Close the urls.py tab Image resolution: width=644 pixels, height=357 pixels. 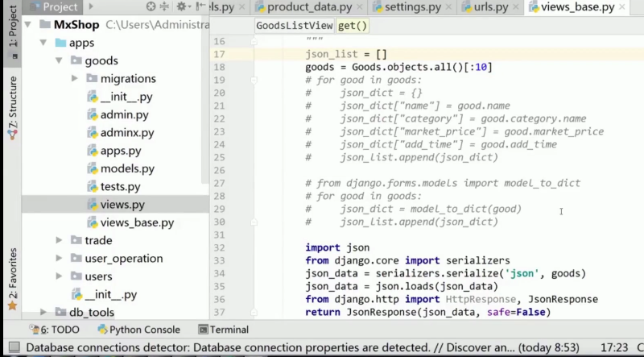[515, 7]
